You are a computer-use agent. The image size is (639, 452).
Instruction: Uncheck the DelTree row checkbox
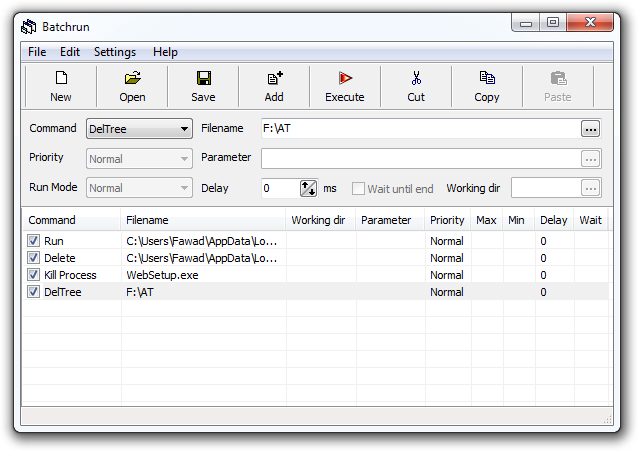point(33,292)
